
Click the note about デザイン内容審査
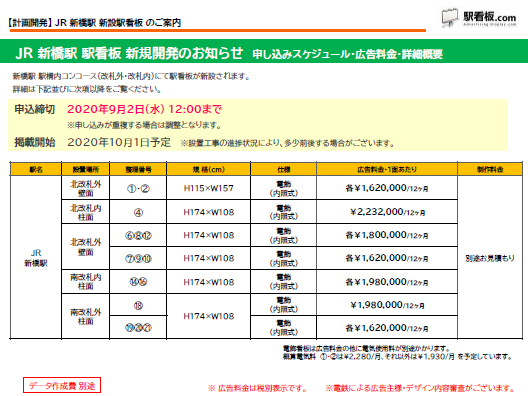(420, 388)
